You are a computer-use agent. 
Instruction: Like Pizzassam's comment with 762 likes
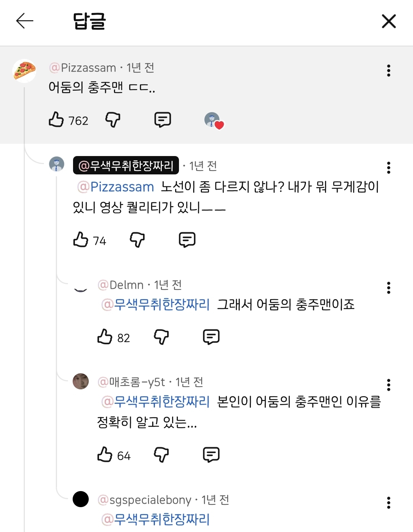(56, 120)
